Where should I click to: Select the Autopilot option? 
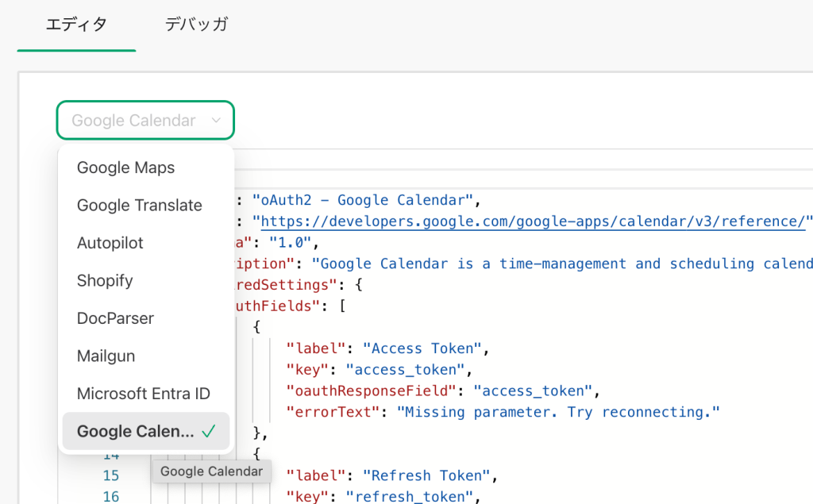click(146, 243)
